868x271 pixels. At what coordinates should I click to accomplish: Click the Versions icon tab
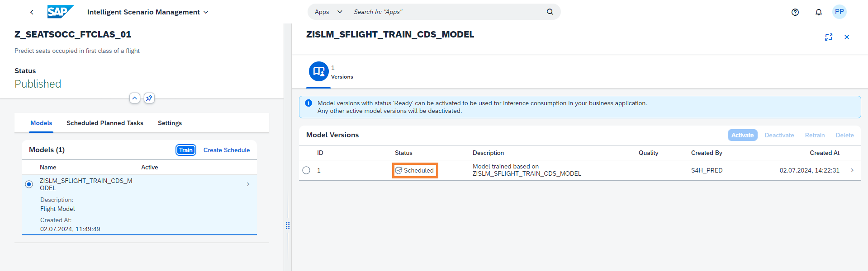click(319, 71)
